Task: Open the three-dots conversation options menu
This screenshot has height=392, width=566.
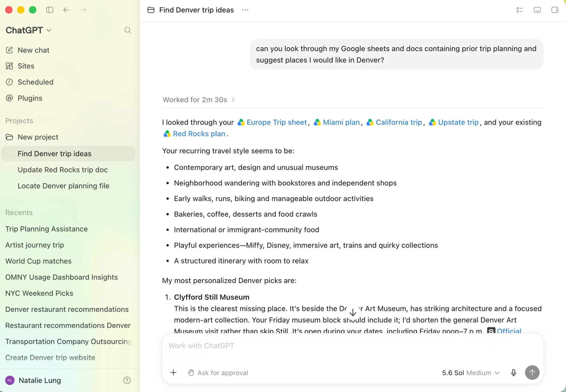Action: (x=245, y=10)
